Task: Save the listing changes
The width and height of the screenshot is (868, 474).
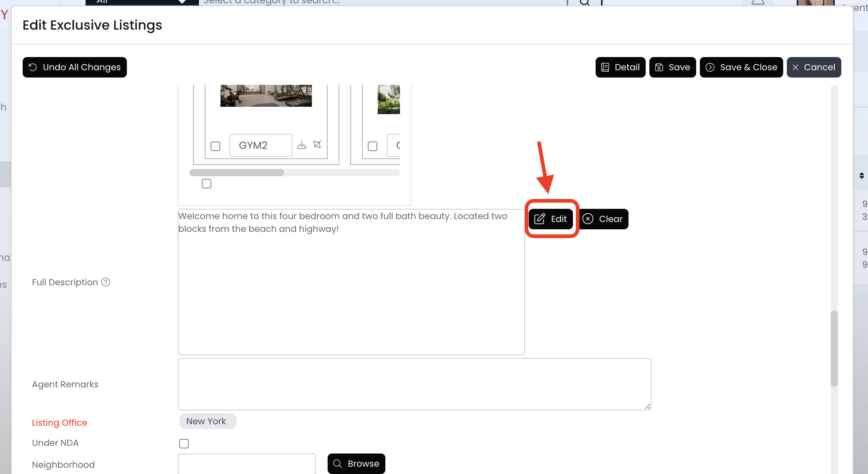Action: [x=672, y=67]
